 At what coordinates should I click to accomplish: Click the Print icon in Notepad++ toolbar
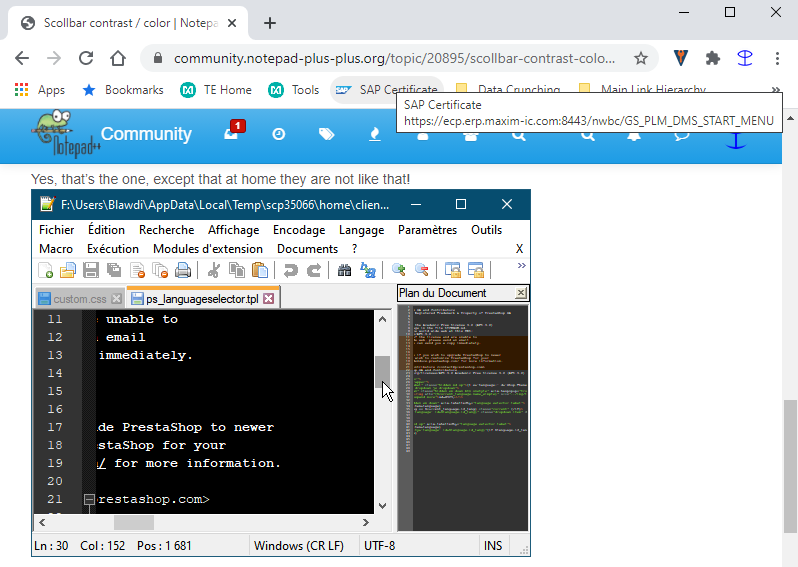(183, 270)
